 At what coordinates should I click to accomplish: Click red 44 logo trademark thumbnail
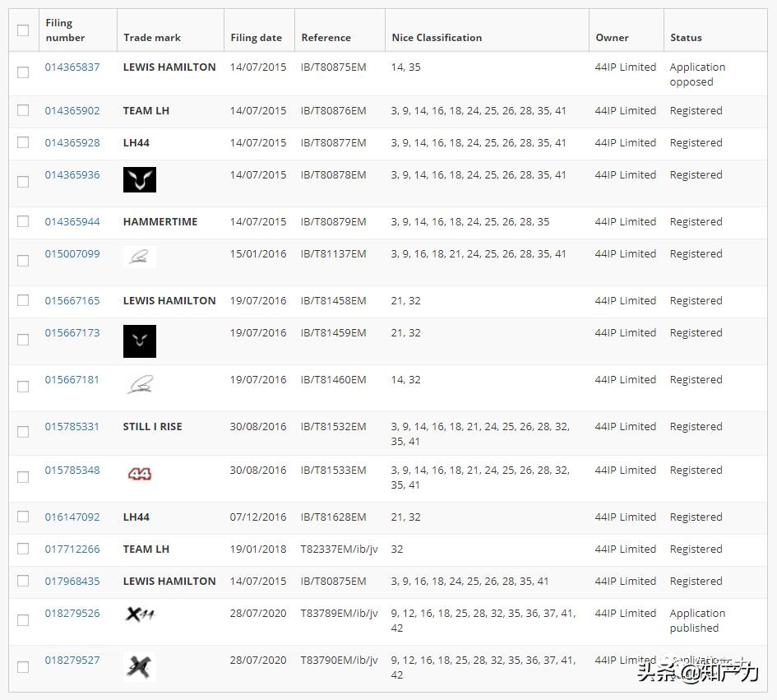(x=140, y=474)
